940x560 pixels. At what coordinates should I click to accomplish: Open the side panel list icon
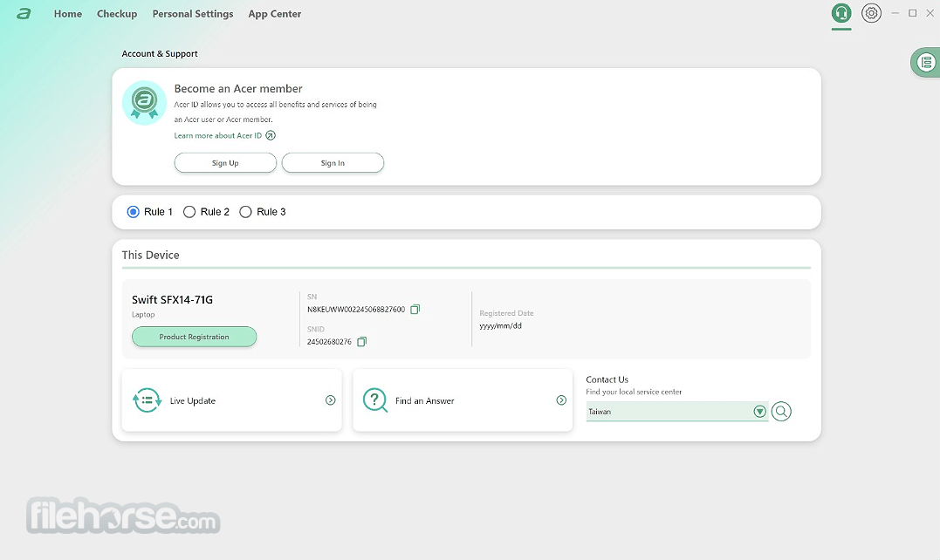click(x=926, y=62)
